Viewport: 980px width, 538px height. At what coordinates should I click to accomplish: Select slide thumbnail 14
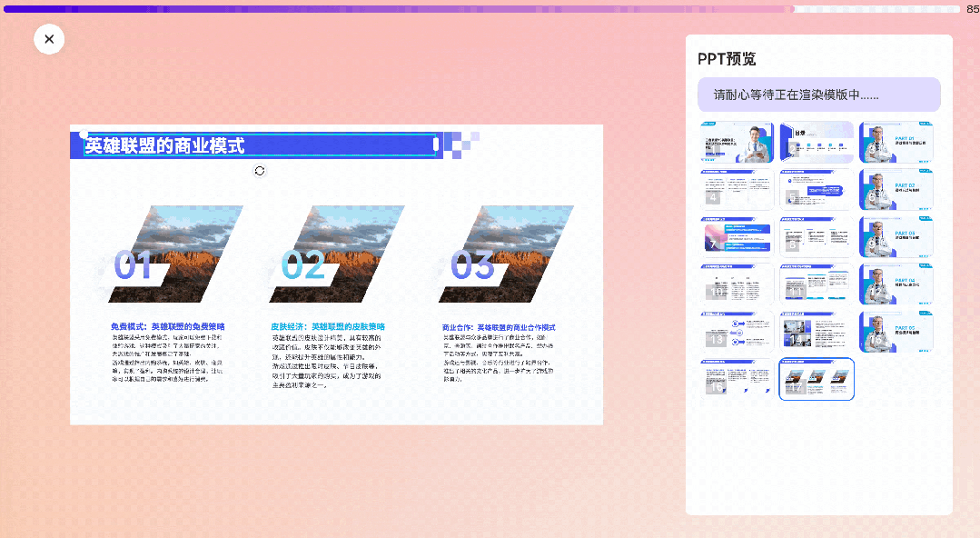(x=817, y=332)
